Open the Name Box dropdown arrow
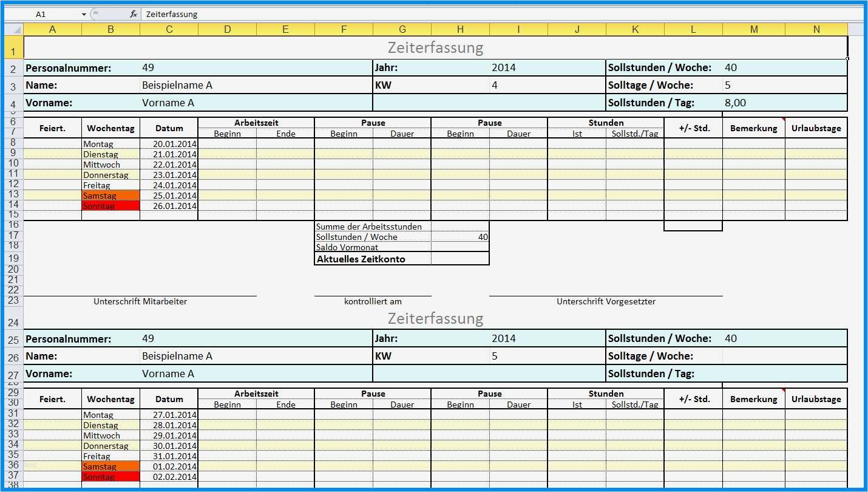The image size is (868, 492). 83,13
